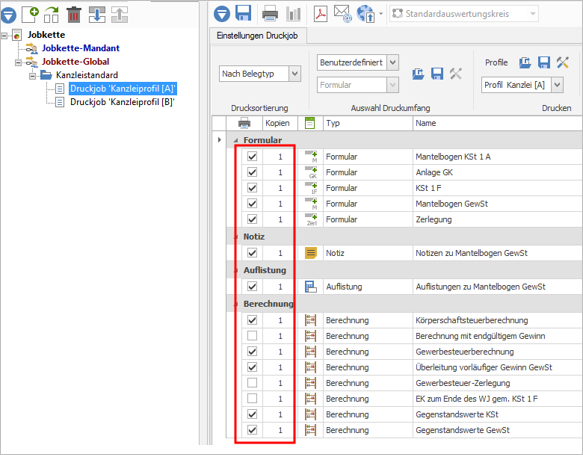583x455 pixels.
Task: Click the bar chart icon in top toolbar
Action: (293, 14)
